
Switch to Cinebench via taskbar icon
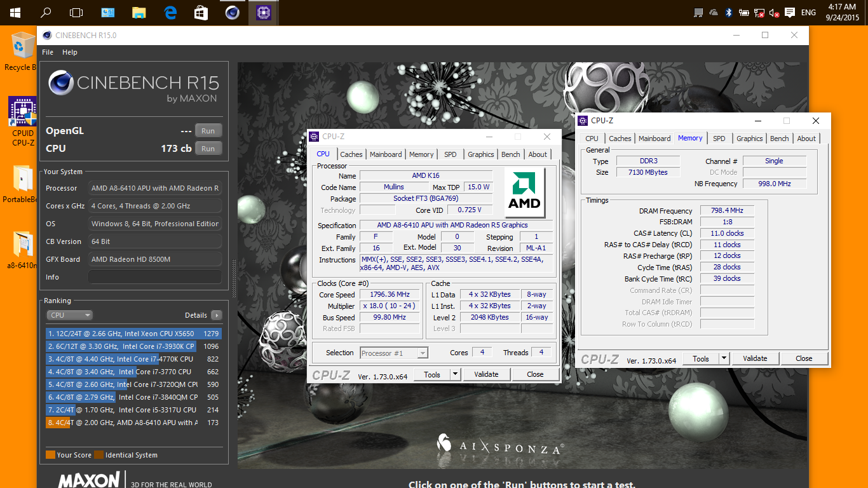point(232,13)
